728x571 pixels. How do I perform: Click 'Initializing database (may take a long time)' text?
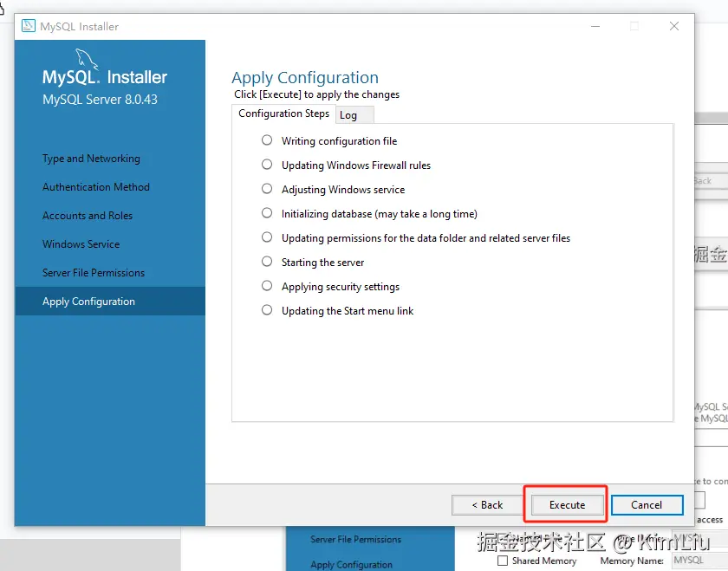[x=380, y=214]
